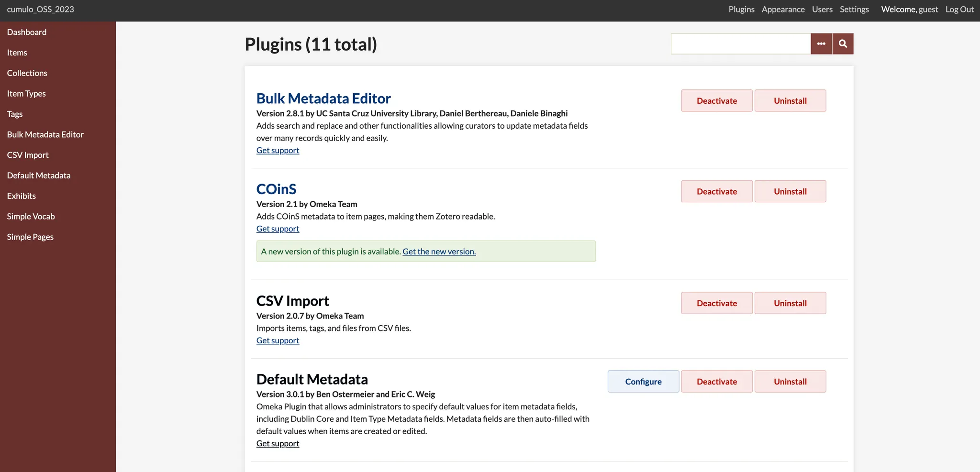Screen dimensions: 980x472
Task: Deactivate the CSV Import plugin
Action: [716, 303]
